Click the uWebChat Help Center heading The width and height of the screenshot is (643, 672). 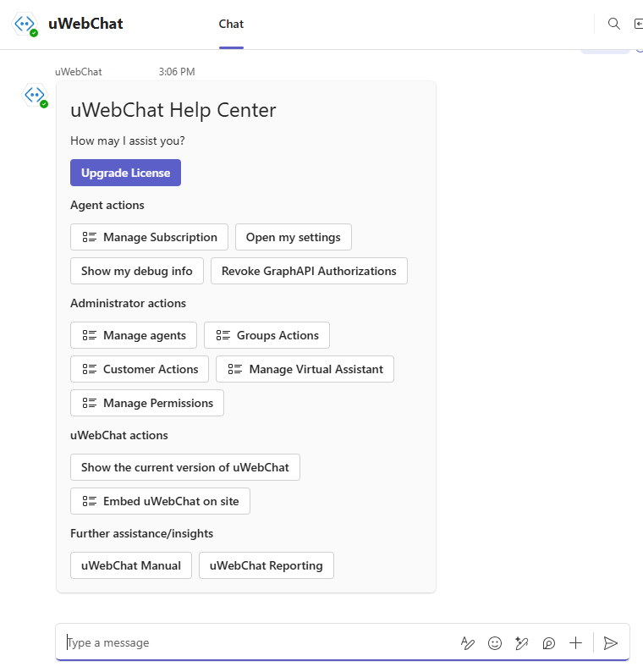click(x=173, y=110)
